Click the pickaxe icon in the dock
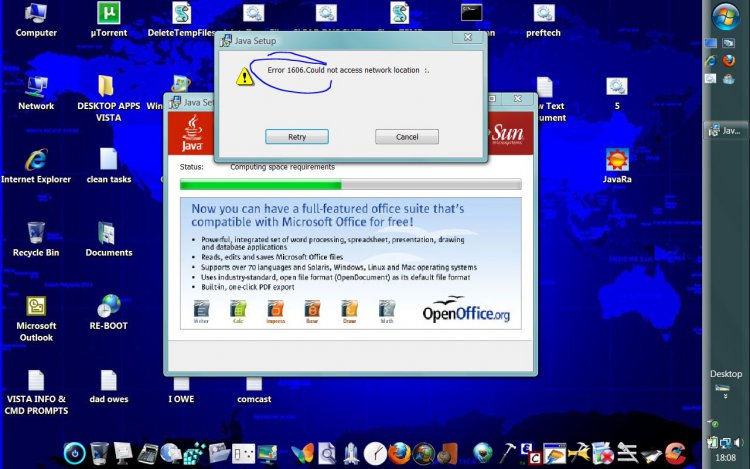The image size is (750, 469). click(507, 453)
